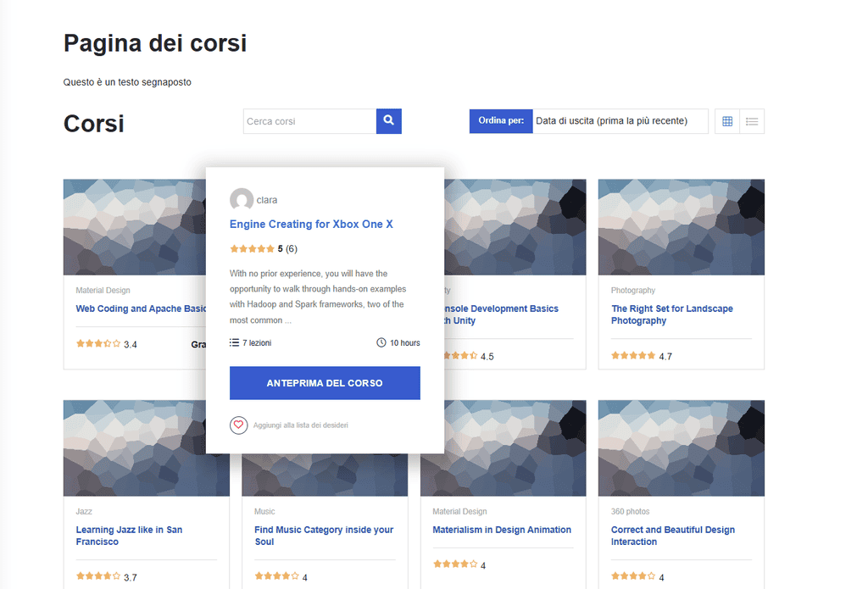This screenshot has height=589, width=868.
Task: Click the Console Development Basics thumbnail
Action: click(x=515, y=227)
